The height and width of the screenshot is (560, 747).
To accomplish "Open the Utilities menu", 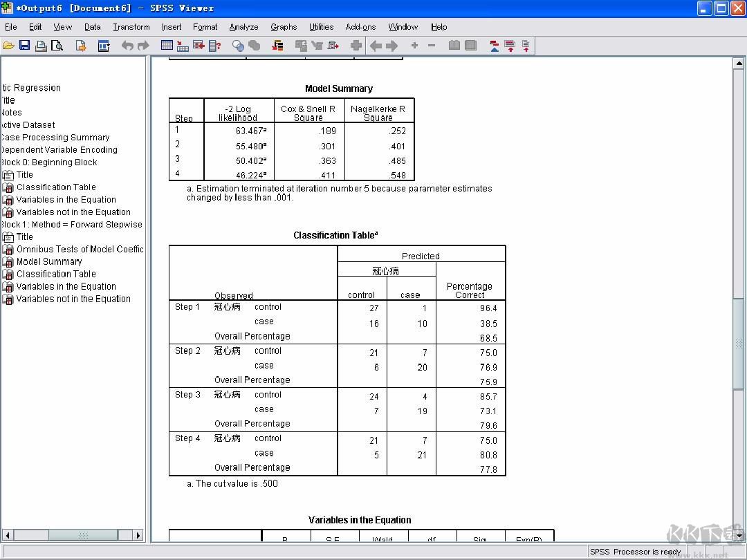I will pos(322,27).
